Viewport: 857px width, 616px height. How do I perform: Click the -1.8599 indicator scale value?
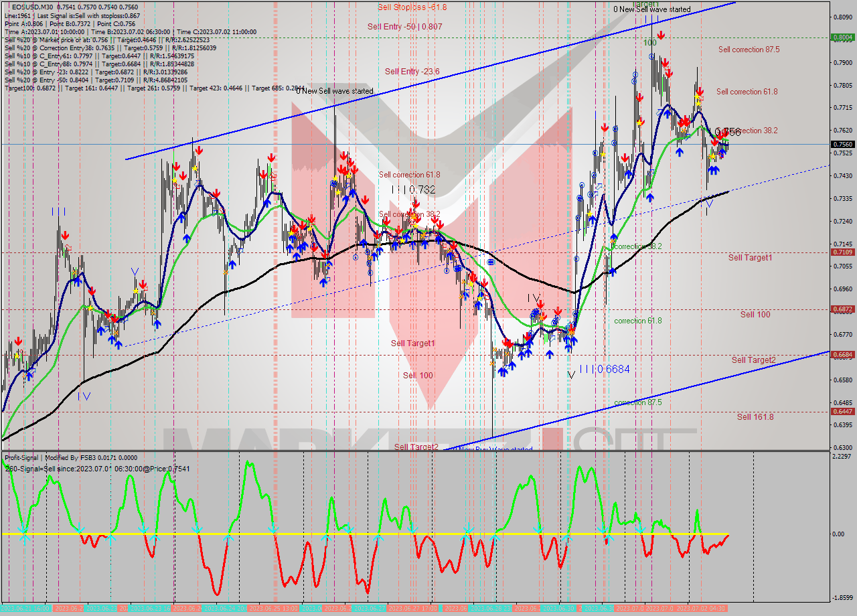click(x=842, y=598)
